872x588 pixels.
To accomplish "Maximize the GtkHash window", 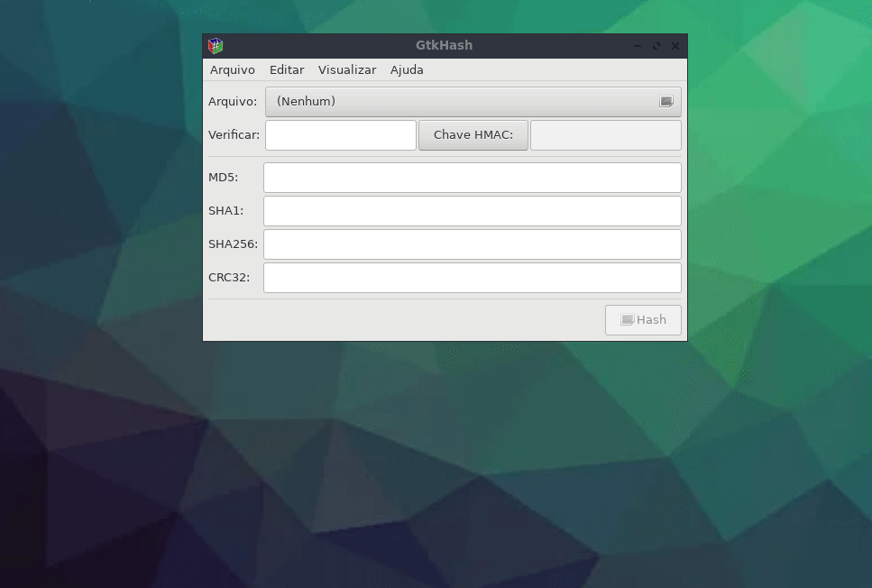I will click(x=656, y=46).
